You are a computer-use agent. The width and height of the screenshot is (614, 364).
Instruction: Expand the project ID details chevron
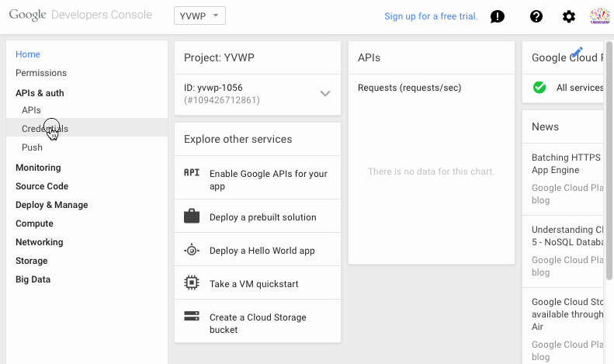[x=325, y=94]
